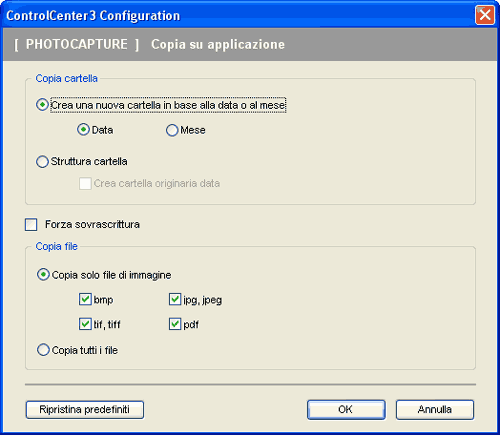This screenshot has height=436, width=500.
Task: Uncheck the pdf file type checkbox
Action: click(175, 324)
